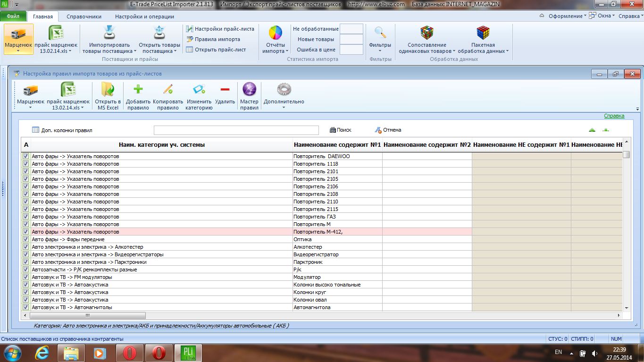Click the horizontal scrollbar thumb of the rules table

point(88,315)
